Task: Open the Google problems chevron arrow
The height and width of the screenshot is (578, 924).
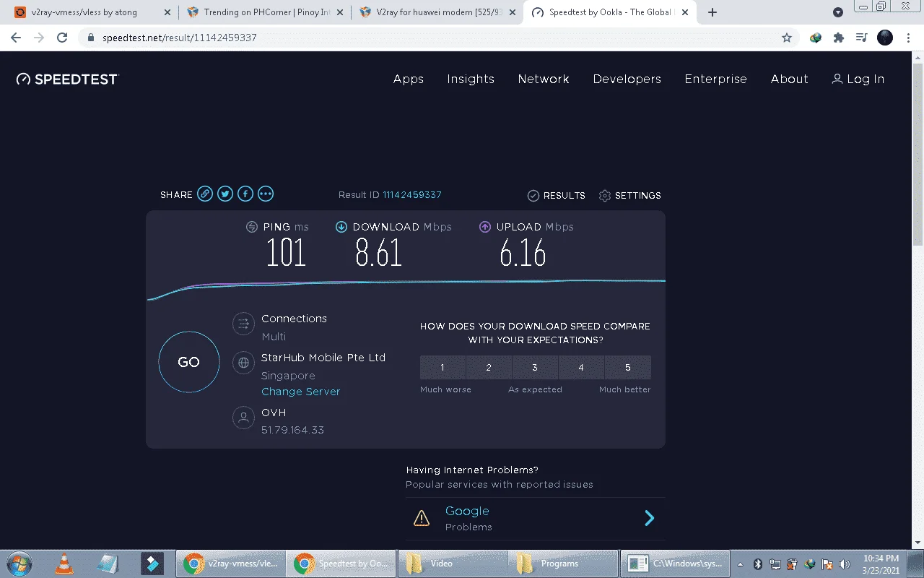Action: 649,518
